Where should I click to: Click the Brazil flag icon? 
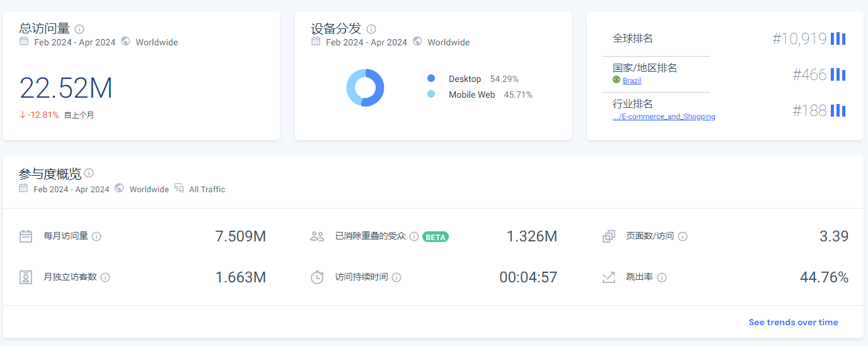pos(616,80)
